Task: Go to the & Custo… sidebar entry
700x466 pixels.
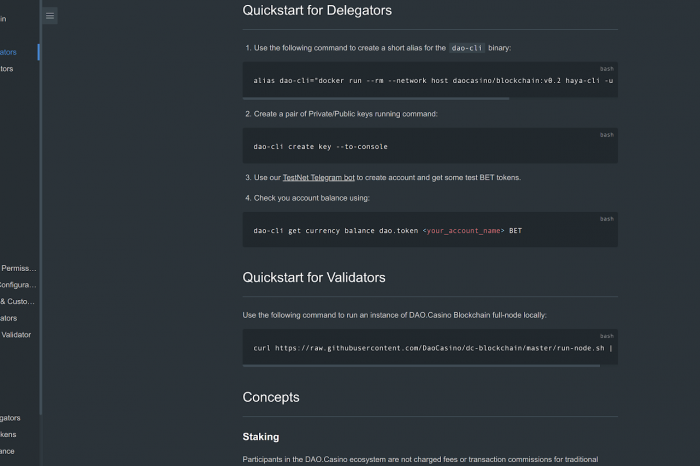Action: (x=17, y=302)
